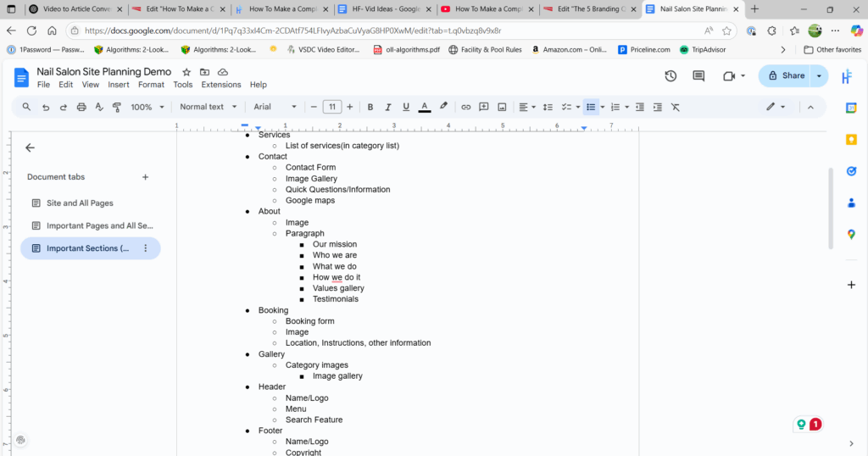The width and height of the screenshot is (868, 456).
Task: Add a new document tab
Action: [x=145, y=177]
